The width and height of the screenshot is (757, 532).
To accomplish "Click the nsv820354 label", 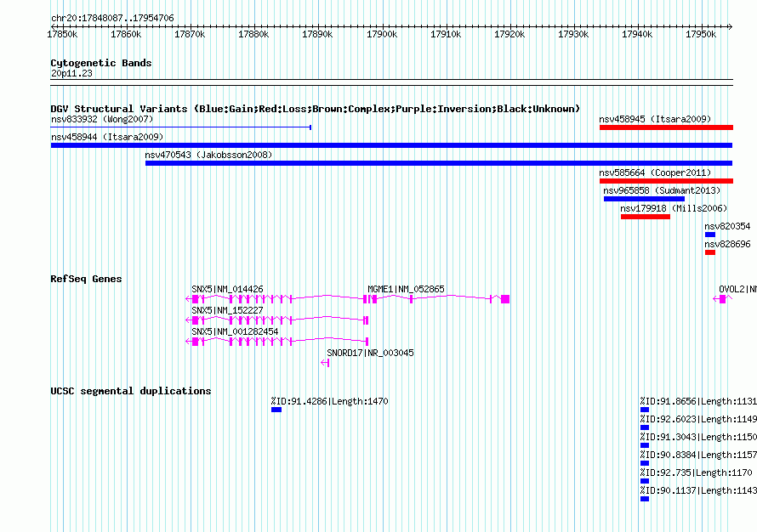I will (727, 226).
